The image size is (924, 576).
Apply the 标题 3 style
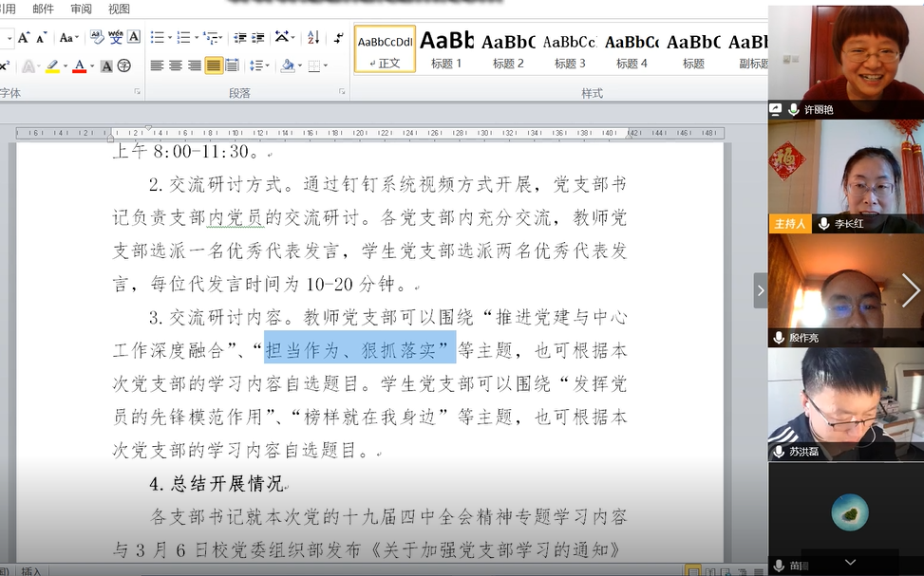pyautogui.click(x=570, y=49)
